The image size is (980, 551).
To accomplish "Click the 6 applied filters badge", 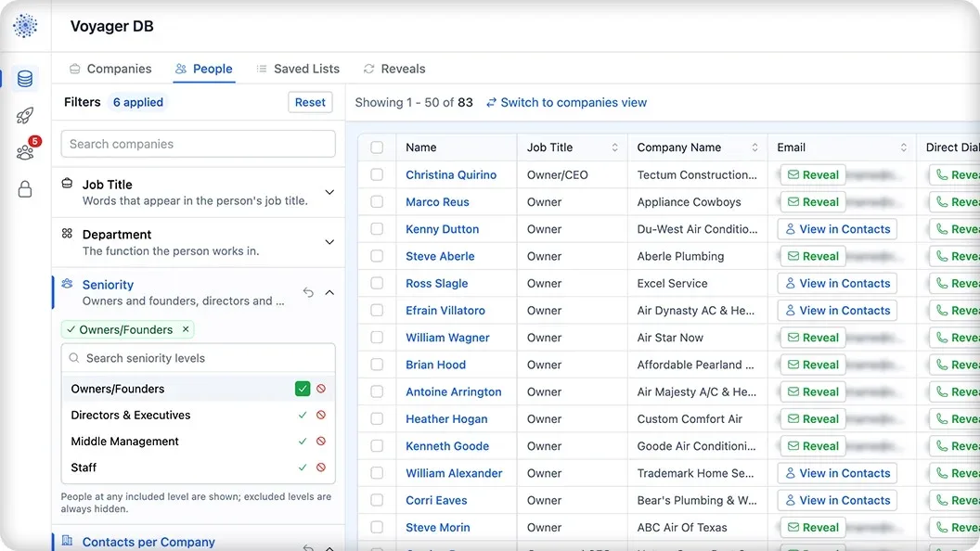I will (138, 102).
